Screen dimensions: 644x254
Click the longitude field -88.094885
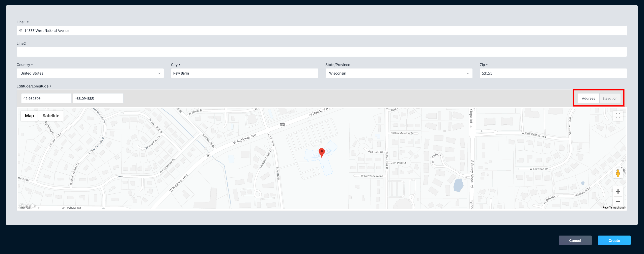tap(98, 99)
